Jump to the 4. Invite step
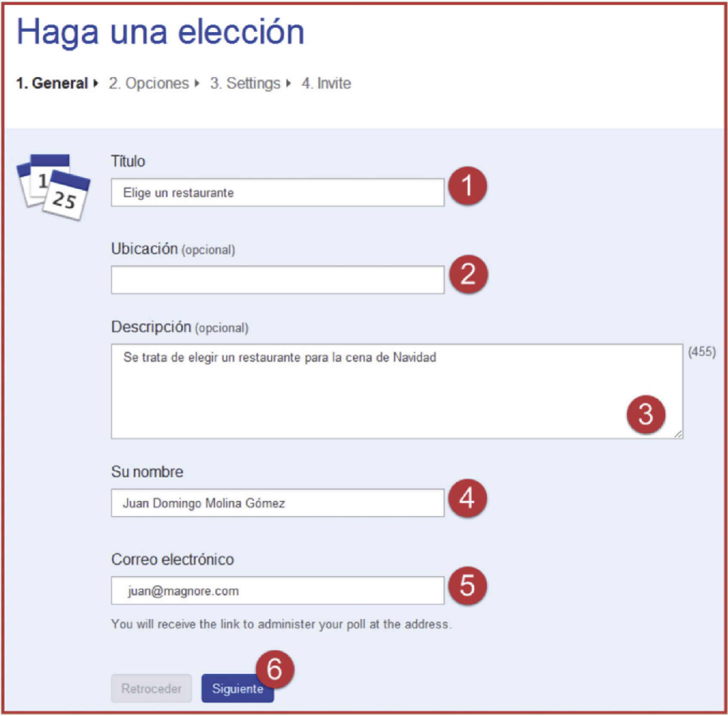The height and width of the screenshot is (716, 728). [x=326, y=83]
